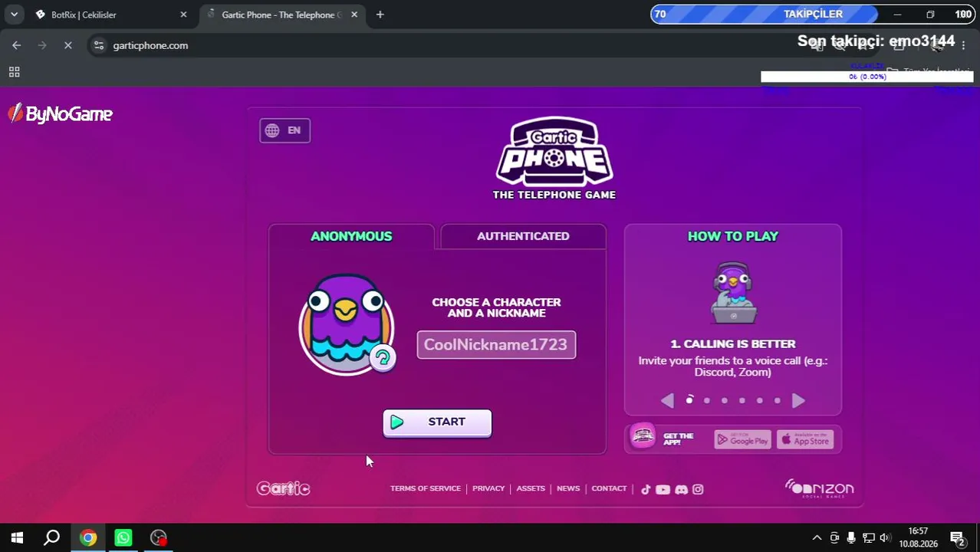Image resolution: width=980 pixels, height=552 pixels.
Task: Select the first How To Play dot
Action: click(x=689, y=400)
